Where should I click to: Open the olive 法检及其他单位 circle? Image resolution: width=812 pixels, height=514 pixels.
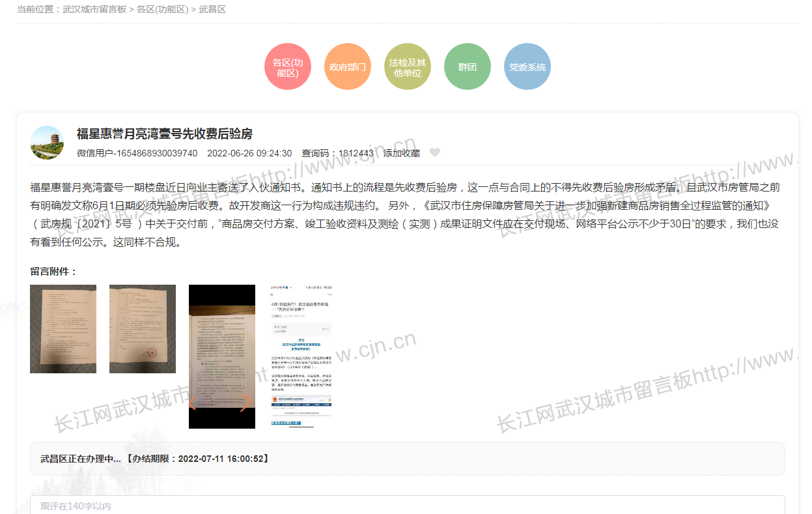tap(408, 67)
